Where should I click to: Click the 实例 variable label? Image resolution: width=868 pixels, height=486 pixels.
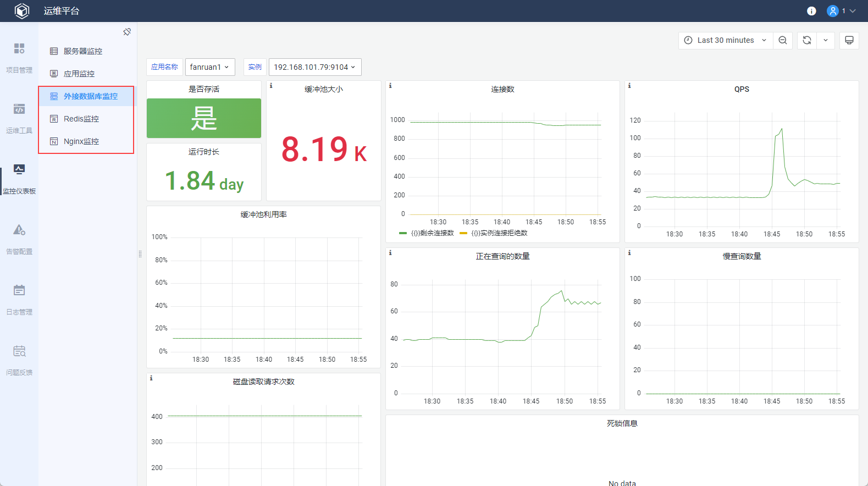255,67
